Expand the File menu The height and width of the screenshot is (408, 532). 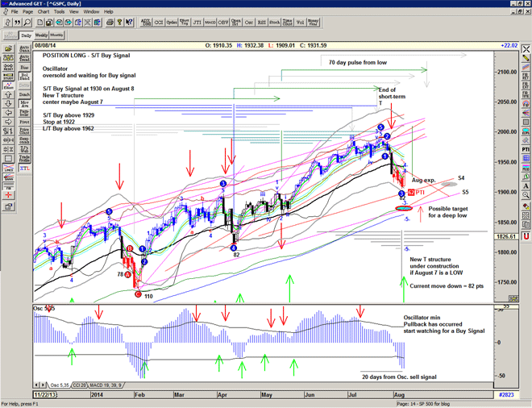15,12
